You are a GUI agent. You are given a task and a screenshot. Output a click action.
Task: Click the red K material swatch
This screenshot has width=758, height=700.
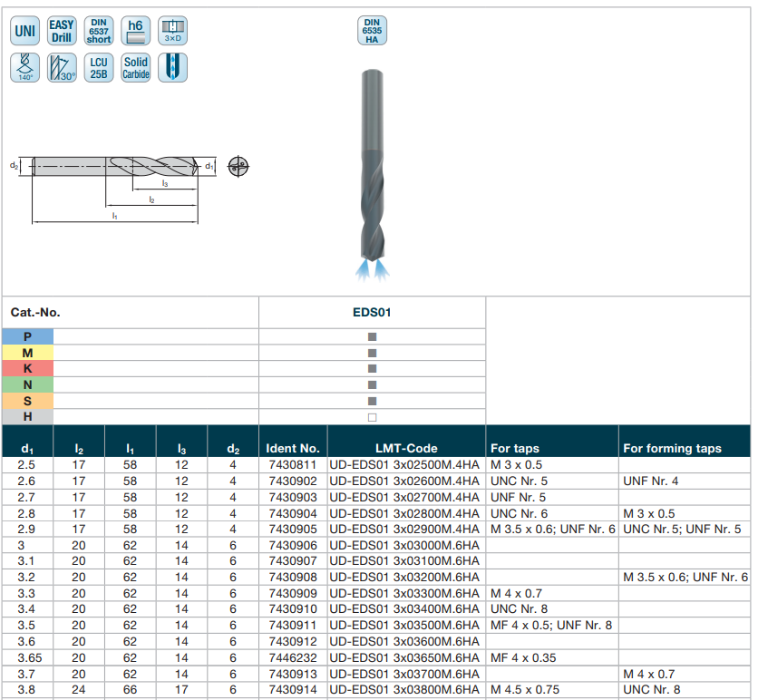[x=27, y=369]
